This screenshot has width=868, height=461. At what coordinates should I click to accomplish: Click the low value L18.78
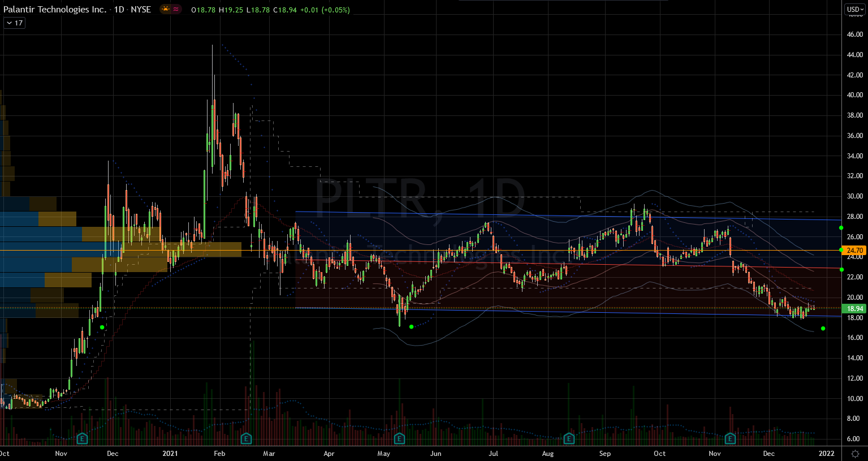(257, 10)
